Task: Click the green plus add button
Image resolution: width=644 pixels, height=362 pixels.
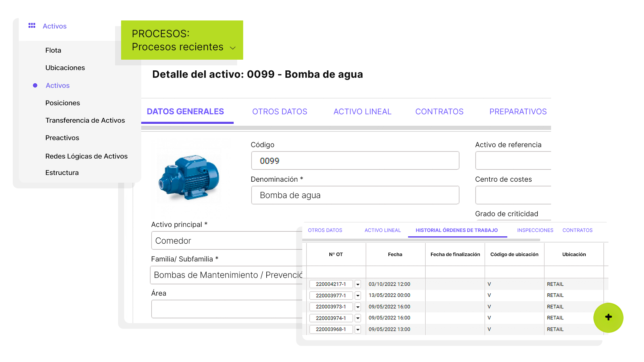Action: [x=608, y=317]
